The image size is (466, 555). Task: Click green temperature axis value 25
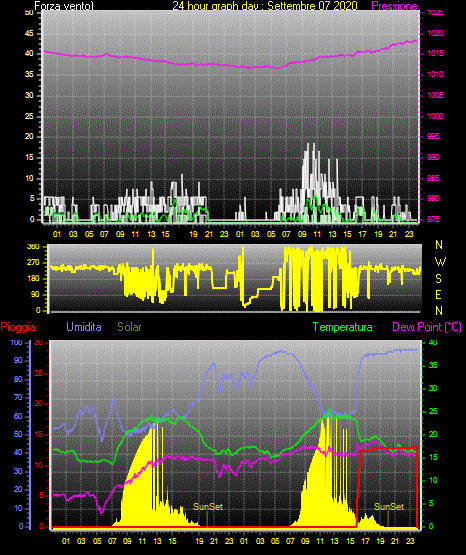(433, 411)
